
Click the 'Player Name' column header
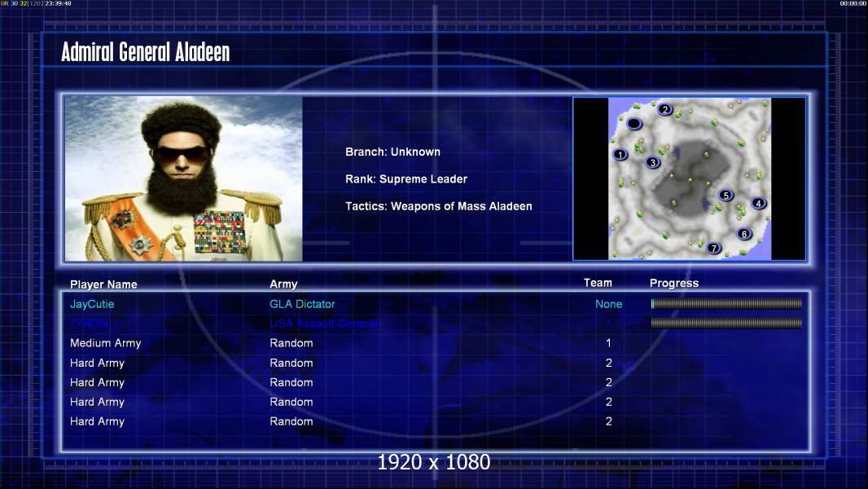(103, 284)
